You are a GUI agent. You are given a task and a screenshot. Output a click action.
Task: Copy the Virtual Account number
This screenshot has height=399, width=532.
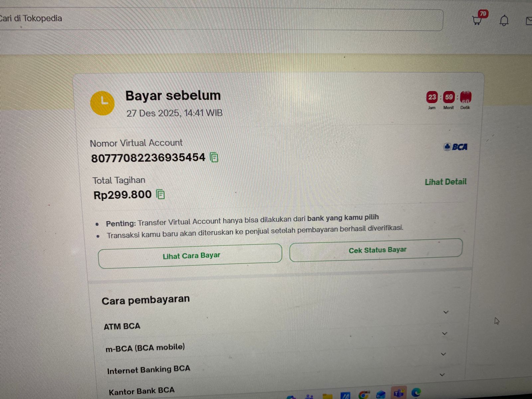214,157
